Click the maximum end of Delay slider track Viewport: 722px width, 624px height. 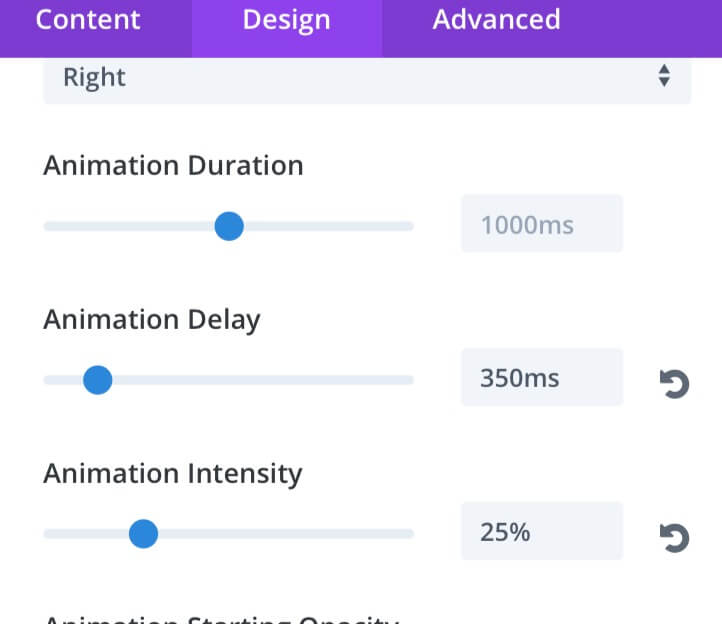(410, 380)
